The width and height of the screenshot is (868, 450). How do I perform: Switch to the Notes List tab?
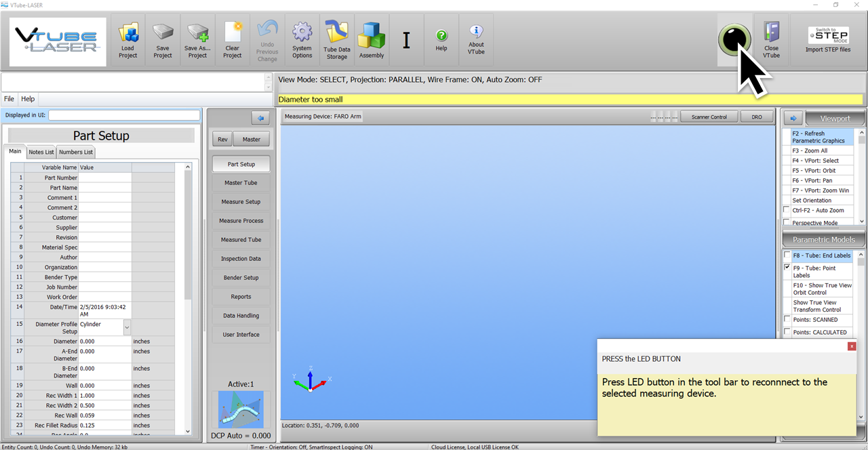coord(41,152)
